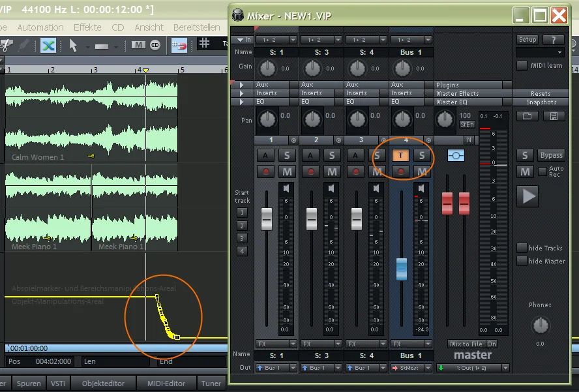Click the crossfade icon in the toolbar
Screen dimensions: 579x392
48,45
